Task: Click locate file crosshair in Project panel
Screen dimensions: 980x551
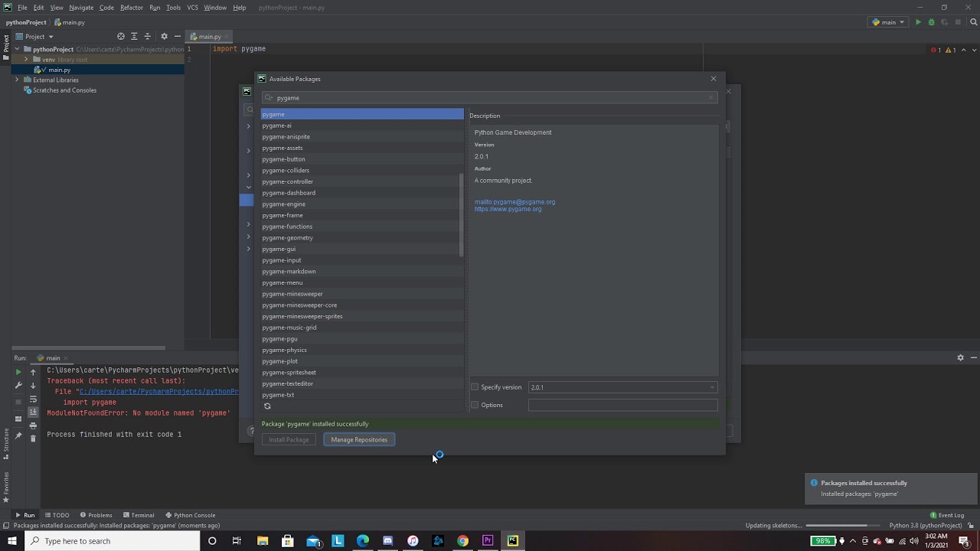Action: click(120, 36)
